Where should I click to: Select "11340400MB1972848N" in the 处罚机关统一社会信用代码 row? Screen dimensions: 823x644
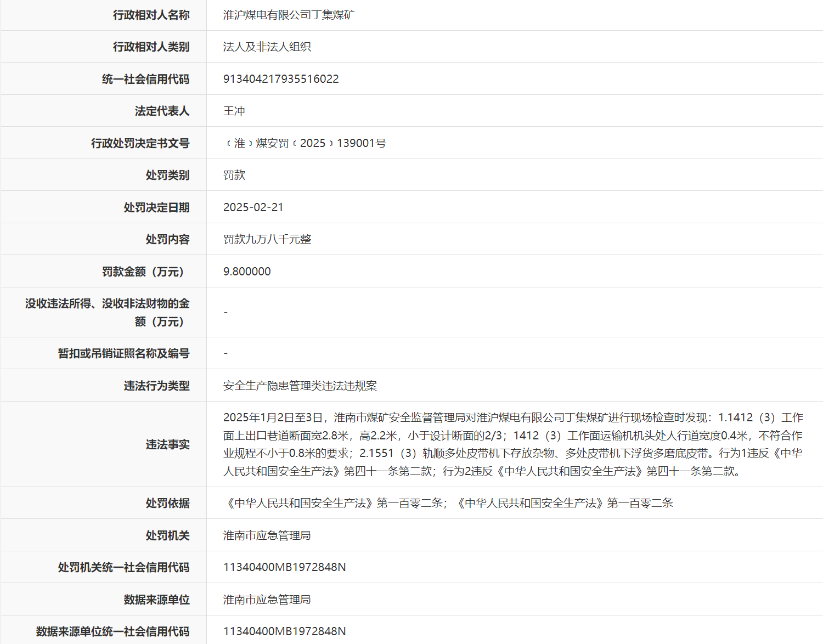[285, 567]
